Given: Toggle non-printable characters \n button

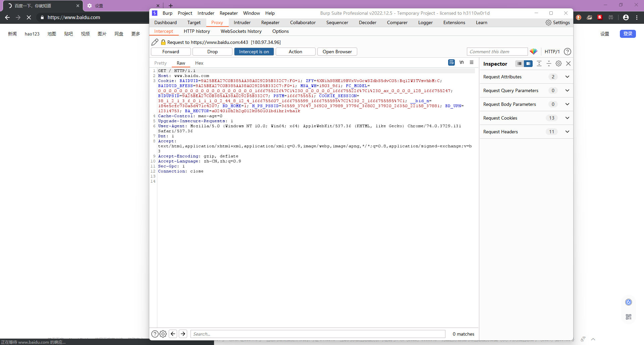Looking at the screenshot, I should 462,62.
